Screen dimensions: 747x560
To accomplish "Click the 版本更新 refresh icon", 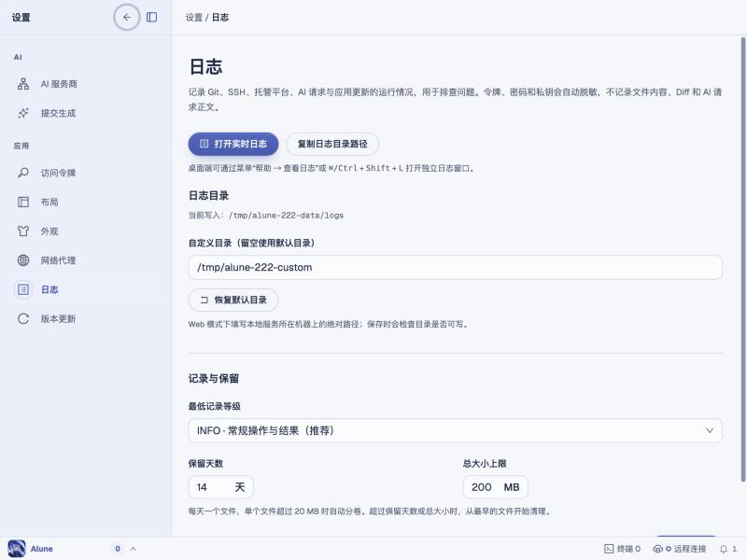I will click(x=22, y=318).
